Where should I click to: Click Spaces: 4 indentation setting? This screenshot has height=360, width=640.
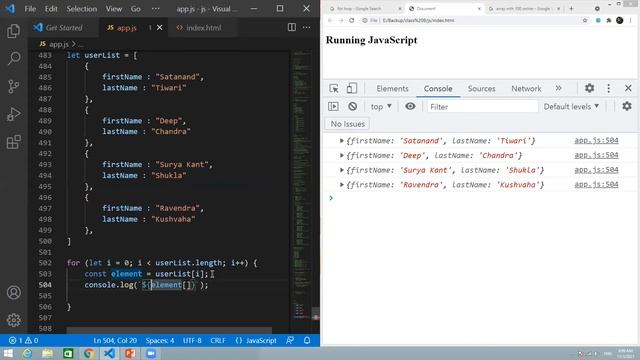[x=160, y=340]
